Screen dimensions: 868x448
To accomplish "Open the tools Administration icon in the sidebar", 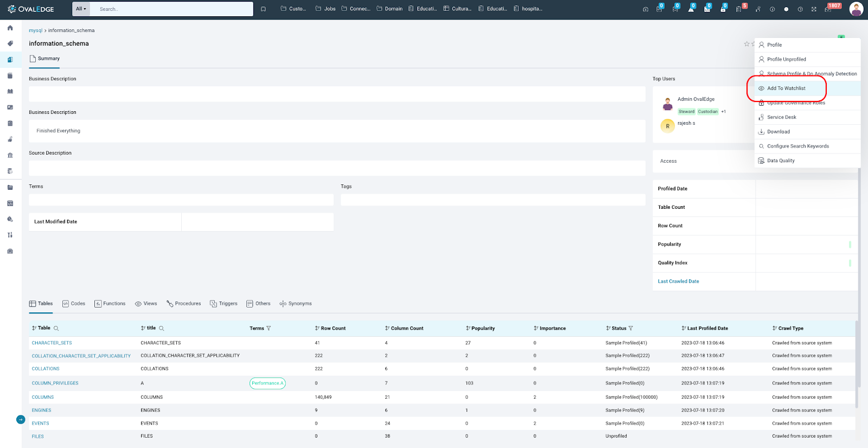I will (x=10, y=235).
